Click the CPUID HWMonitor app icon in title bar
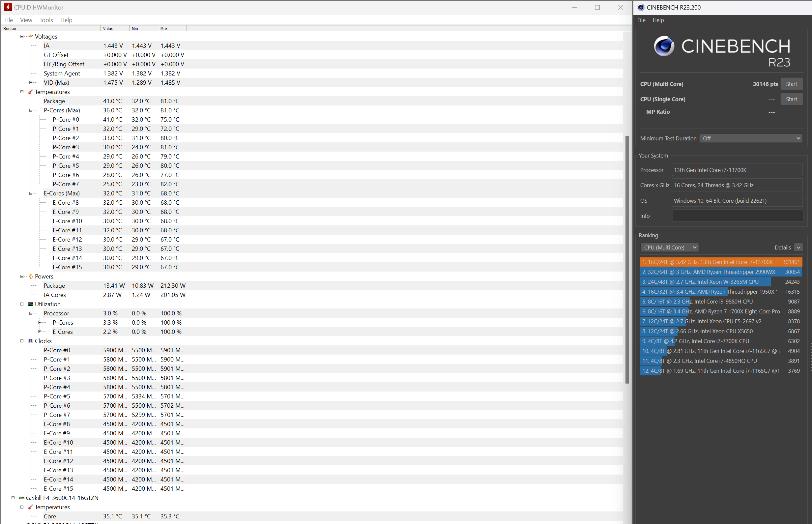 8,7
